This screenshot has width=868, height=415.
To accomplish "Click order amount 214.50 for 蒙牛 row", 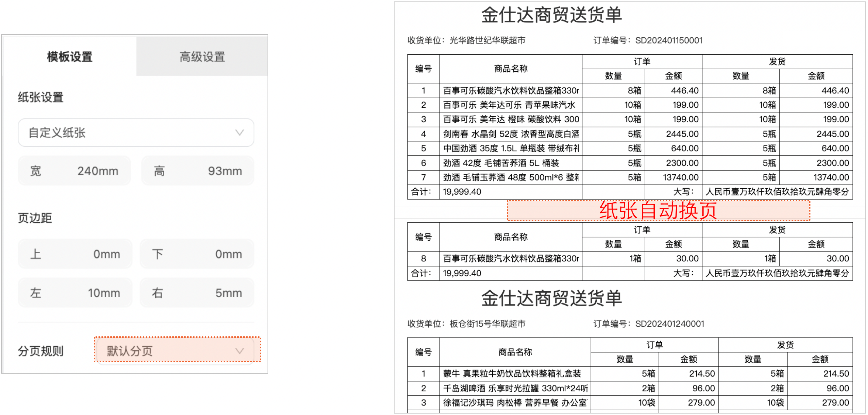I will (702, 373).
